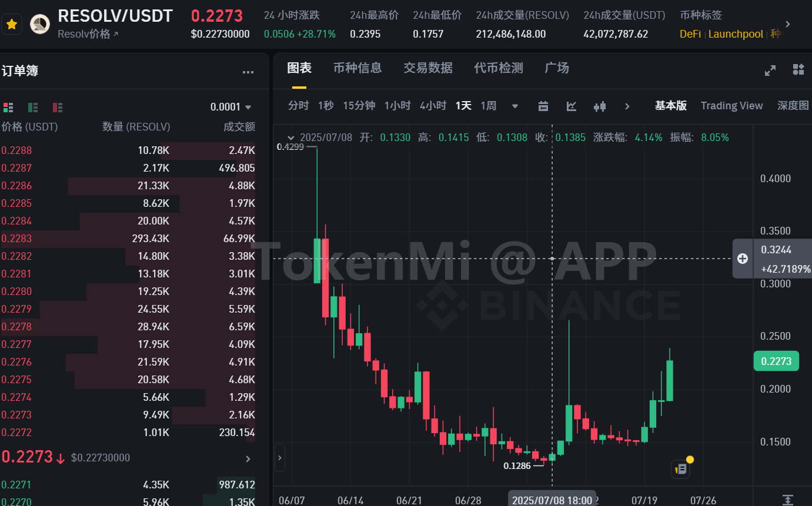Open the 0.0001 price precision dropdown

(x=231, y=107)
